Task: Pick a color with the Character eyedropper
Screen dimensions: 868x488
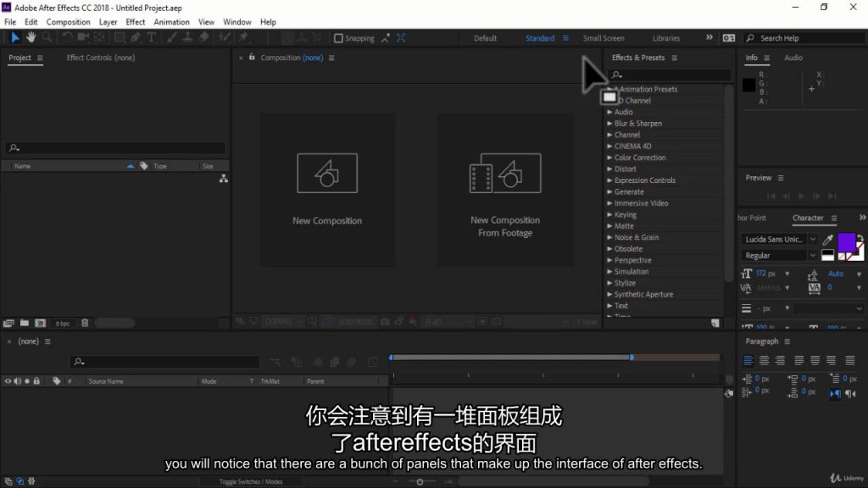Action: (827, 240)
